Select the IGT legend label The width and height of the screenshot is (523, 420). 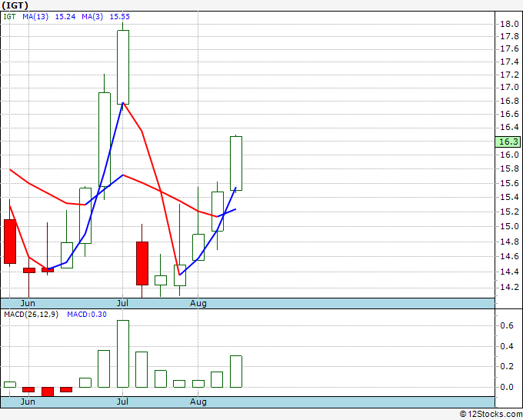click(9, 17)
